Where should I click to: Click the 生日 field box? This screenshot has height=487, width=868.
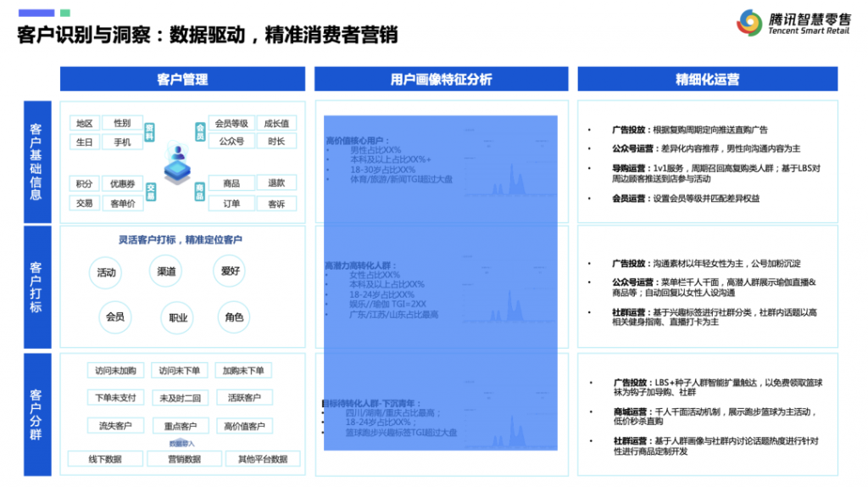coord(84,142)
